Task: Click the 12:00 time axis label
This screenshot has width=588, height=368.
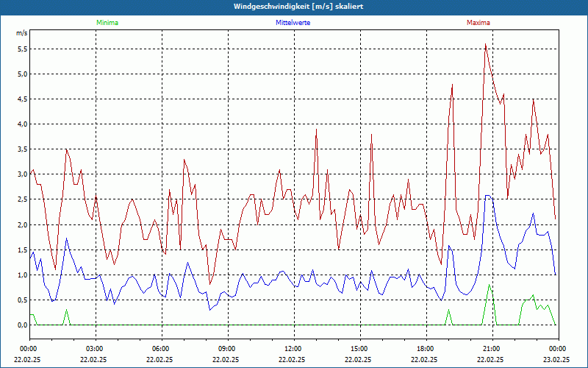Action: (x=293, y=349)
